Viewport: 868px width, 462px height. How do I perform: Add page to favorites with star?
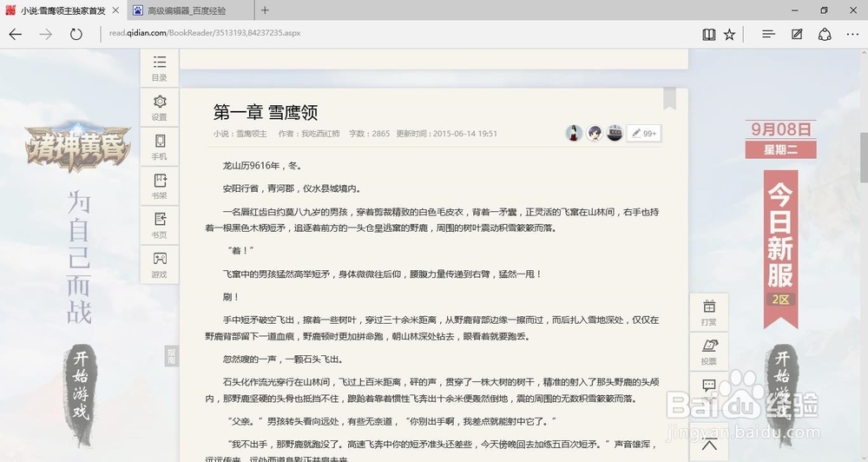[x=730, y=35]
